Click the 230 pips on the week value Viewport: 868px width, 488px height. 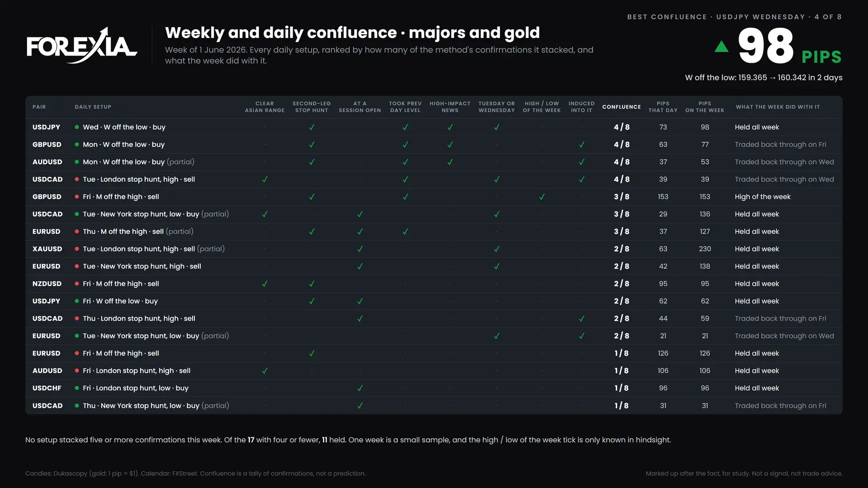point(705,249)
